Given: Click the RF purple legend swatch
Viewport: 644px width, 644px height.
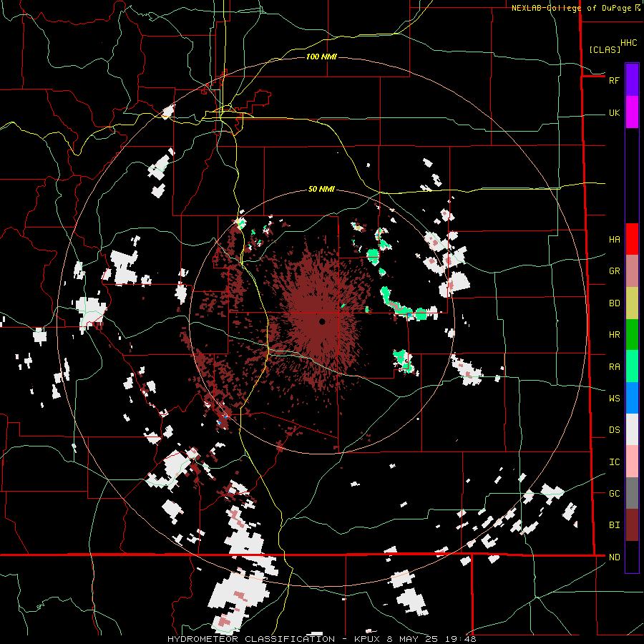Looking at the screenshot, I should coord(632,80).
